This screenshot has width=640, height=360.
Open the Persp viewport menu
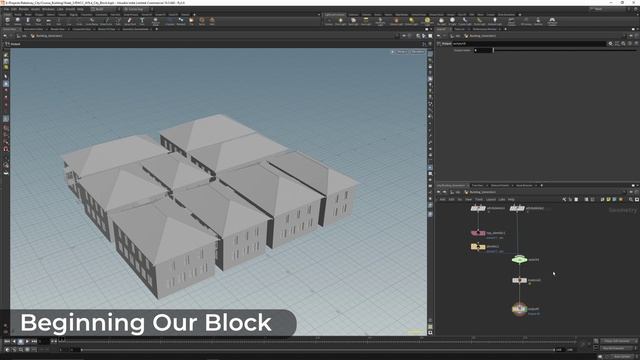(402, 52)
